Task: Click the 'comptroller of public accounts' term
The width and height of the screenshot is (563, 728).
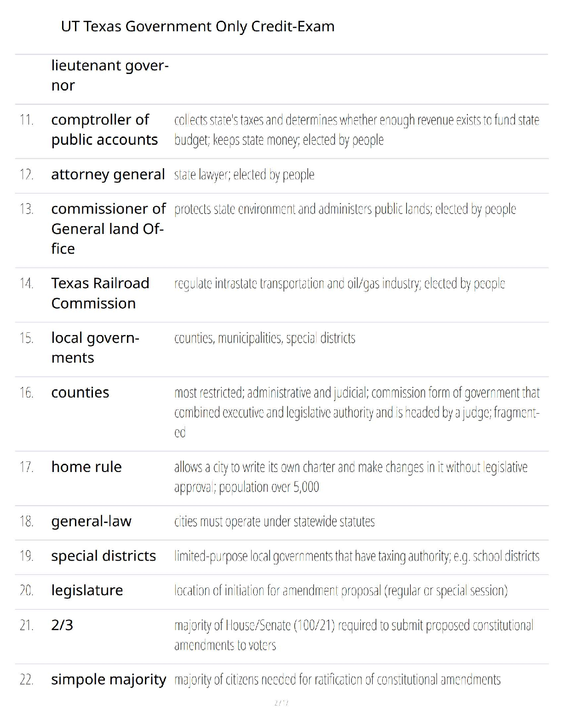Action: click(104, 130)
